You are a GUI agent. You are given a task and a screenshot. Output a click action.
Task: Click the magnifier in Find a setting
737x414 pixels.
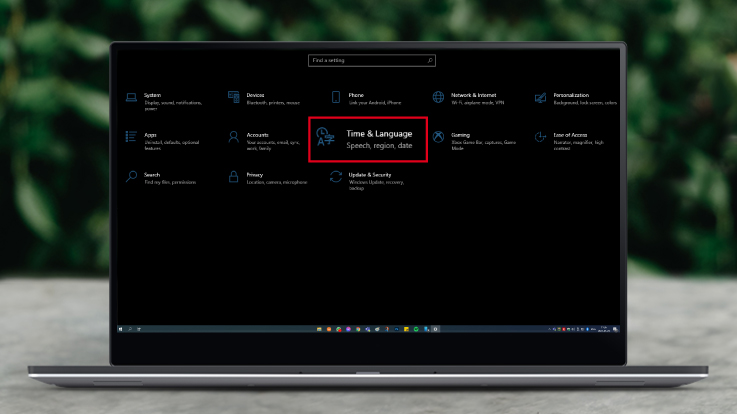tap(431, 60)
